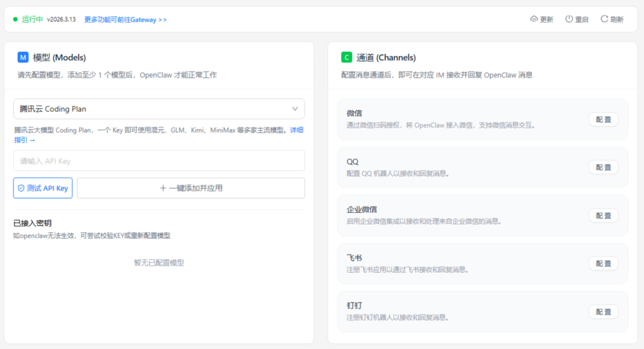644x349 pixels.
Task: Configure the 企业微信 channel
Action: click(603, 215)
